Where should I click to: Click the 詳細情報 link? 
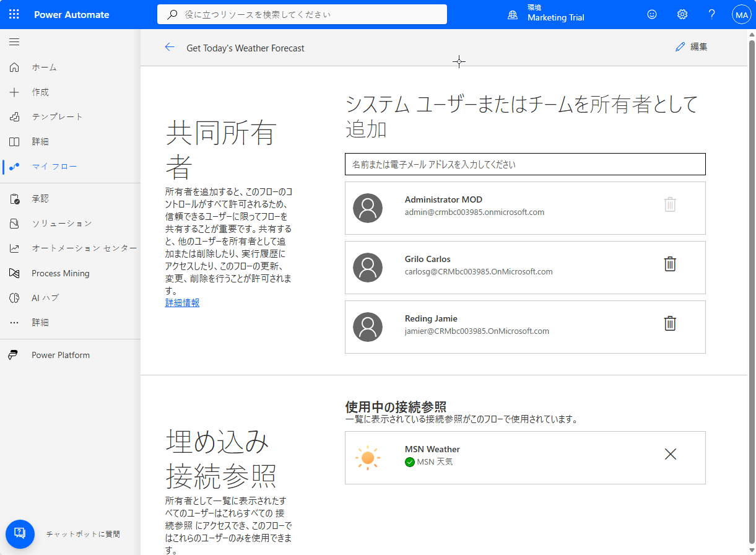coord(182,303)
